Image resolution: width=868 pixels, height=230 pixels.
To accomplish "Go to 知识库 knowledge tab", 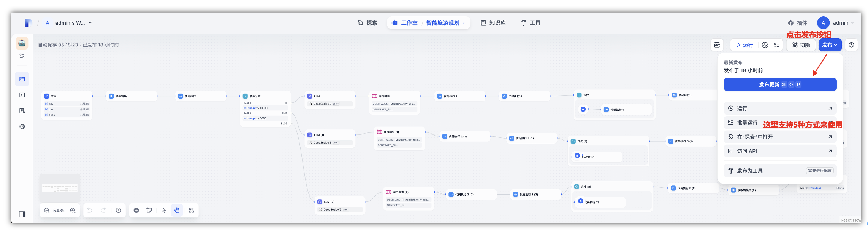I will tap(493, 23).
